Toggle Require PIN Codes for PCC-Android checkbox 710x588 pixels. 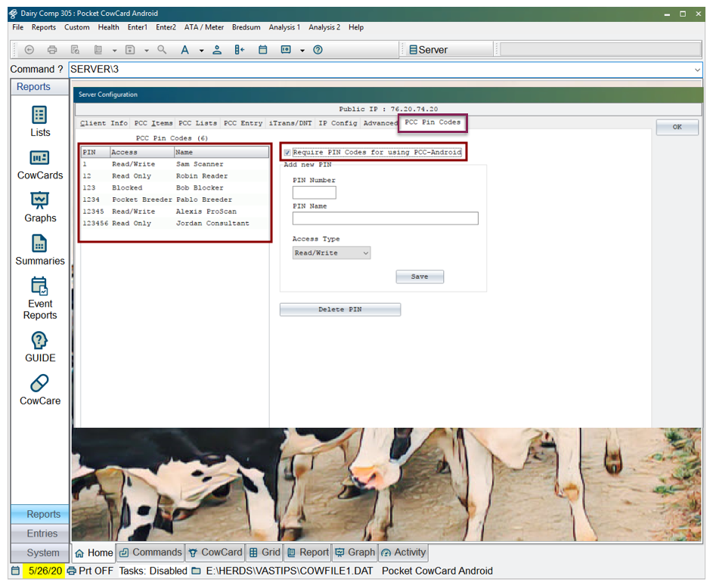click(x=287, y=153)
